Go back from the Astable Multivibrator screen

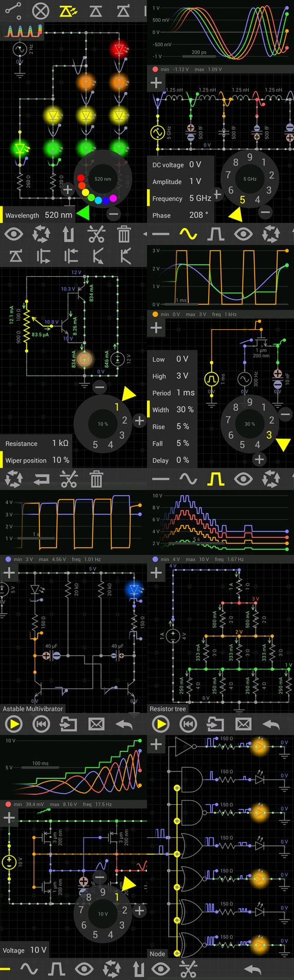[x=124, y=724]
